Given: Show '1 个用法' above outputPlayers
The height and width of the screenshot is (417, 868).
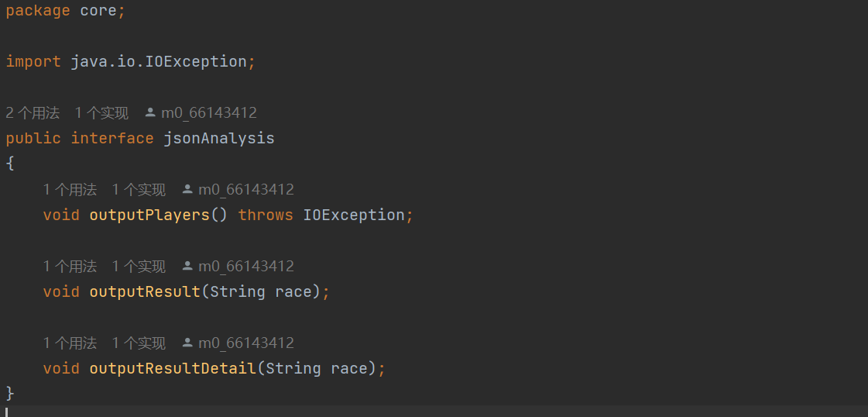Looking at the screenshot, I should tap(70, 189).
